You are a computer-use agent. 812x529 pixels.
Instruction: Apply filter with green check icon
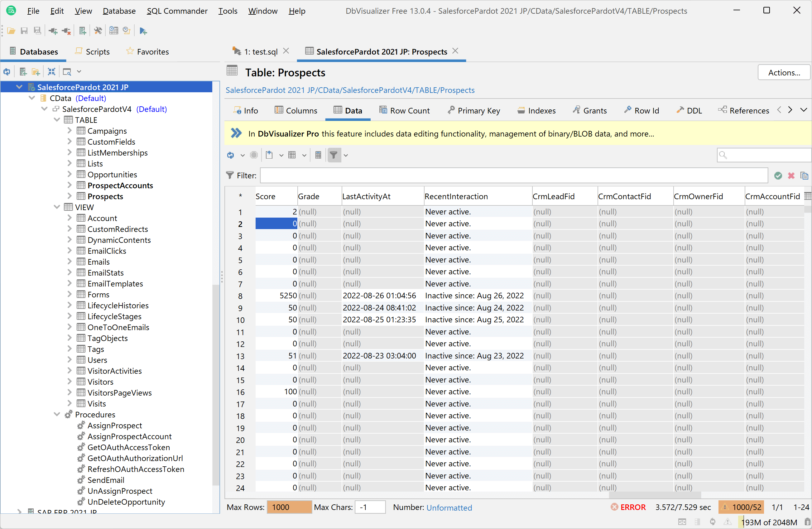click(x=778, y=176)
